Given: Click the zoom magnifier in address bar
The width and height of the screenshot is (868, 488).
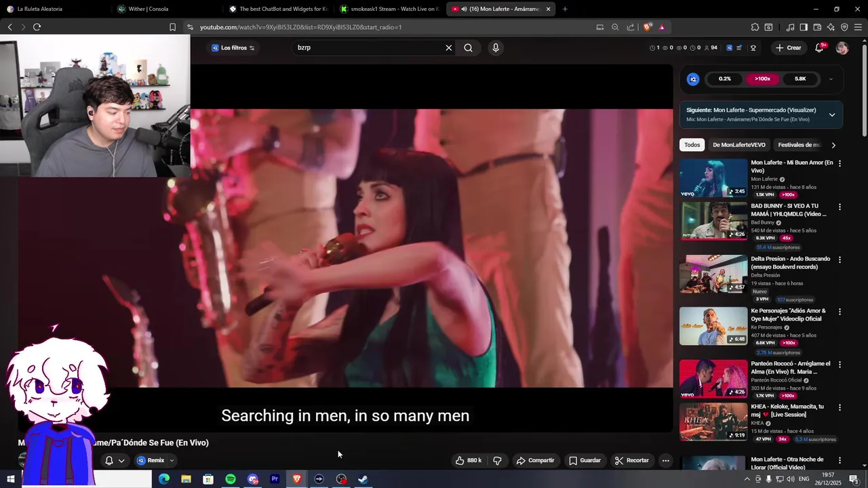Looking at the screenshot, I should pyautogui.click(x=615, y=27).
